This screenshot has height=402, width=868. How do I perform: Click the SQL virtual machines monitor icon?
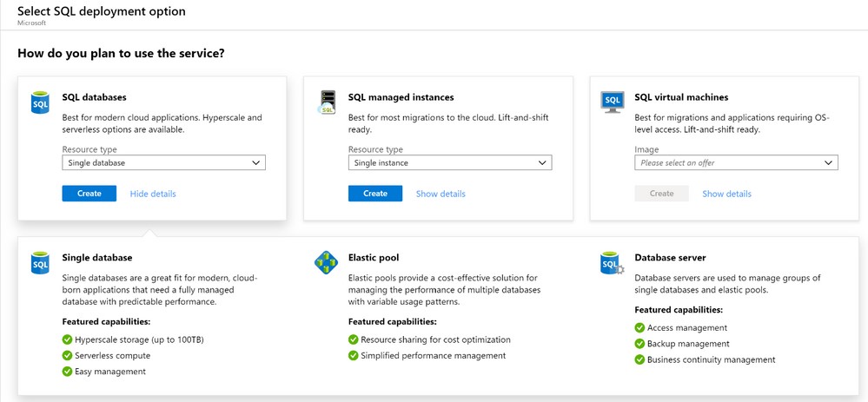coord(613,102)
